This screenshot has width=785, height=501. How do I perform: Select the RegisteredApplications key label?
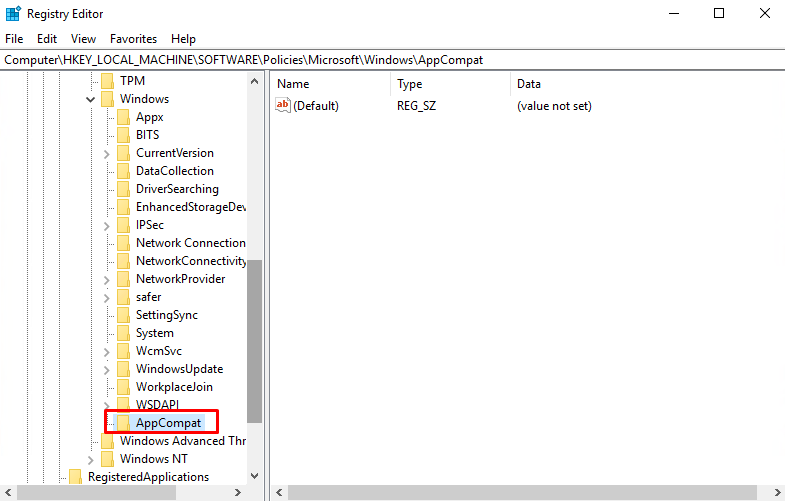[148, 477]
